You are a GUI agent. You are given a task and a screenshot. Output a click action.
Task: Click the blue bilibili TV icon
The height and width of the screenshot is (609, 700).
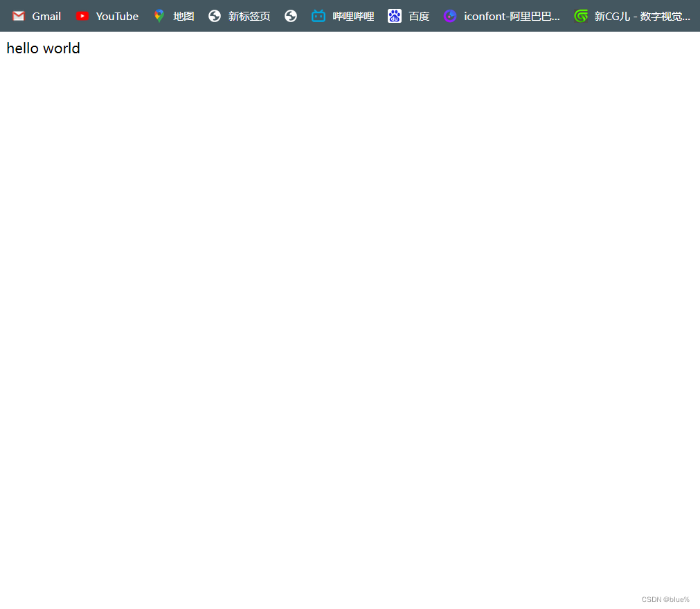click(318, 16)
